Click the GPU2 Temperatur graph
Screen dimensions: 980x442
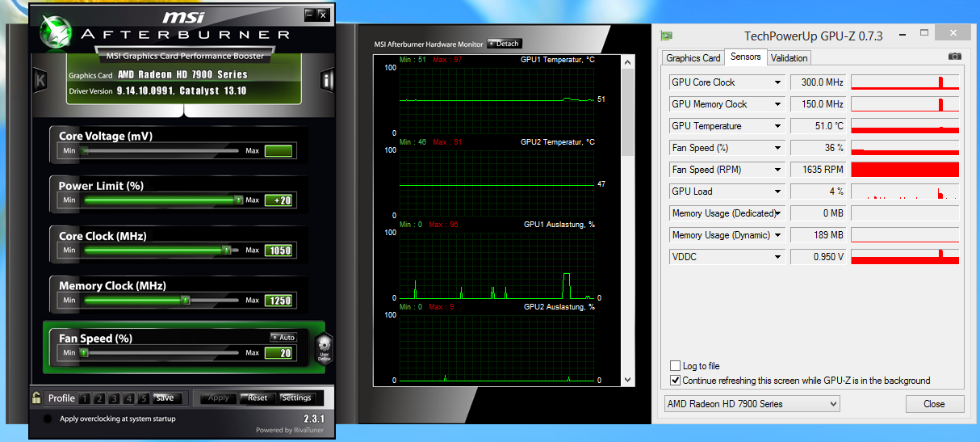coord(496,183)
